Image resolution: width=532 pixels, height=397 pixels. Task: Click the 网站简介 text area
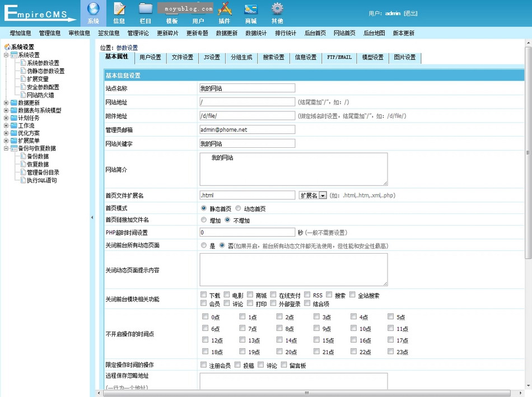(x=293, y=169)
